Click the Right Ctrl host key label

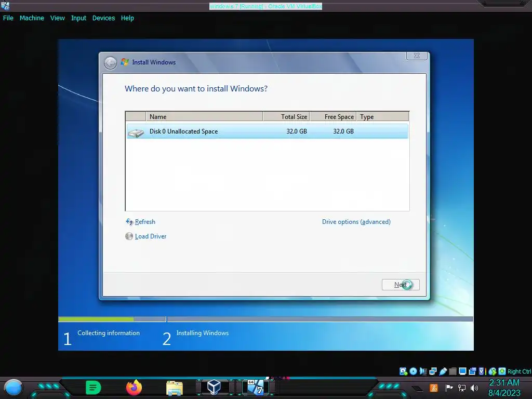520,371
